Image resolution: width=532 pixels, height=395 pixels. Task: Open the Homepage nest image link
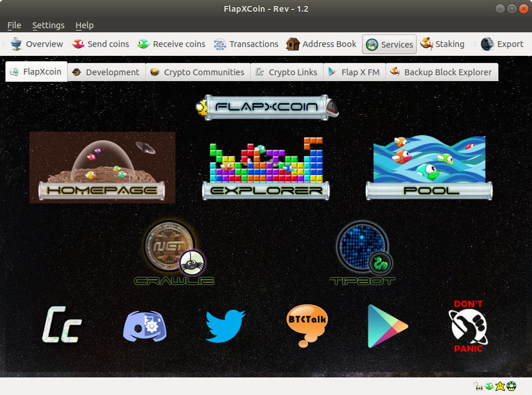(x=102, y=168)
